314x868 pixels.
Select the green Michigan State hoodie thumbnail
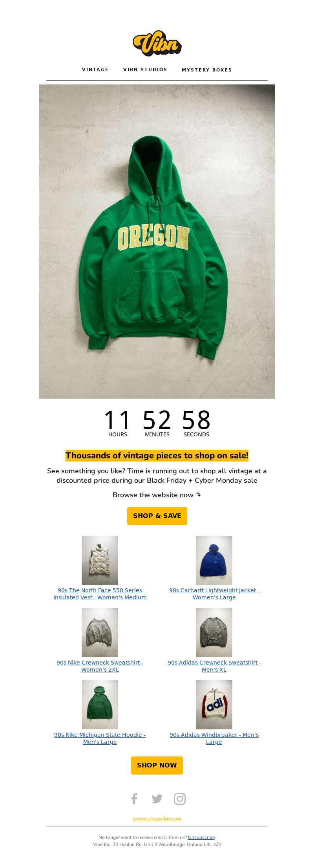100,705
